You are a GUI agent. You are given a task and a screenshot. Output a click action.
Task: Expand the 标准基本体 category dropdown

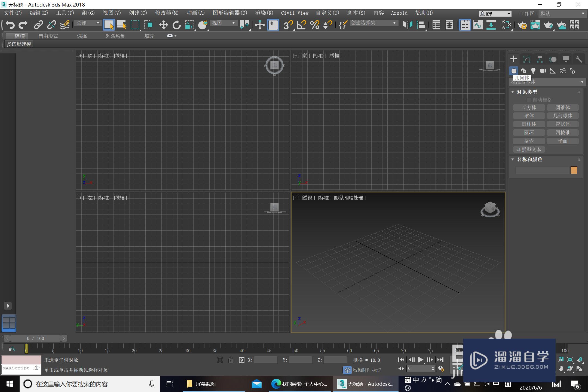pyautogui.click(x=547, y=82)
